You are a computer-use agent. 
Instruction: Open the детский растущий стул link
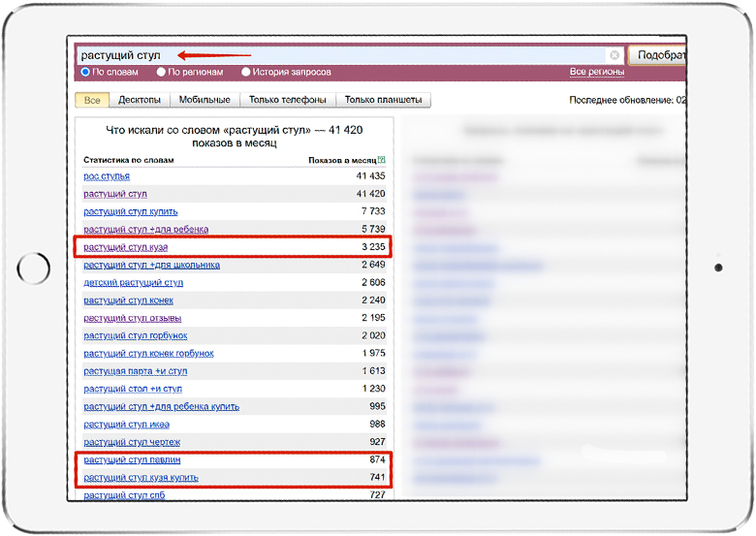click(134, 282)
